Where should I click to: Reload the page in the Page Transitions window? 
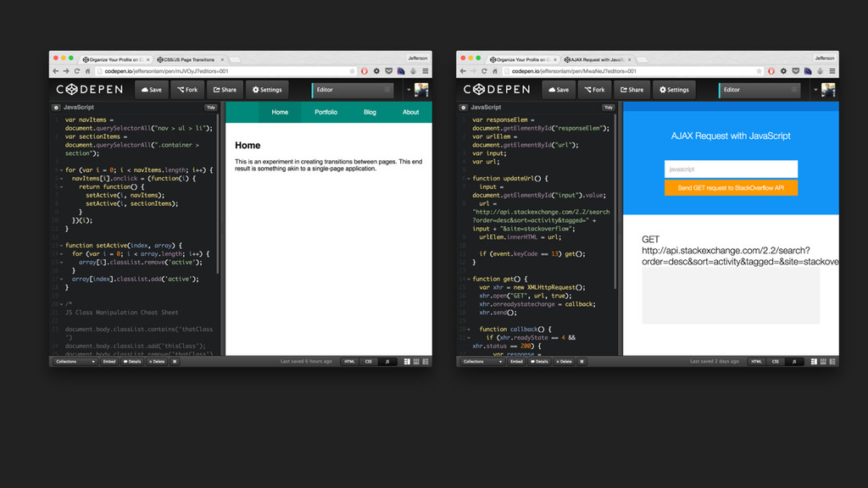tap(77, 71)
